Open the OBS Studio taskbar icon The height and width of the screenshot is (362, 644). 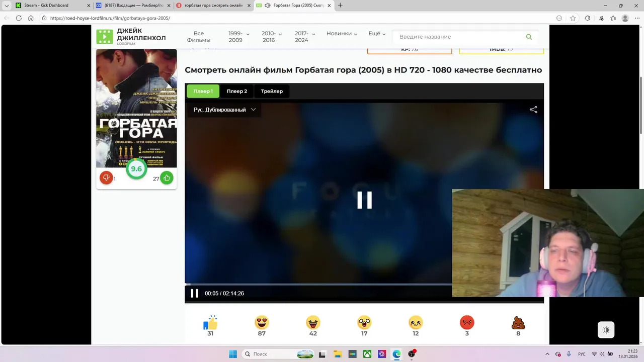click(412, 354)
